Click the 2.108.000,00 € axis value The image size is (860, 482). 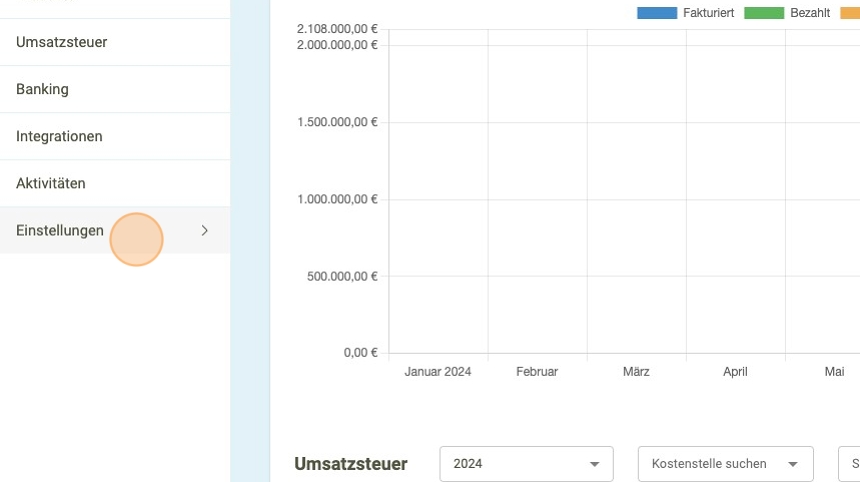337,29
